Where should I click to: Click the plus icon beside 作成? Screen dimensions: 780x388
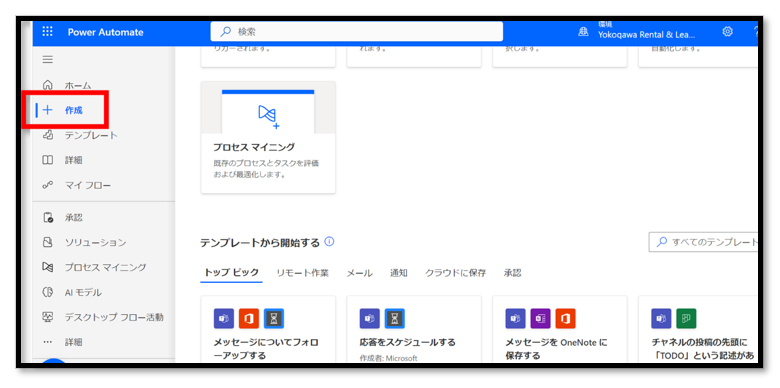tap(48, 110)
